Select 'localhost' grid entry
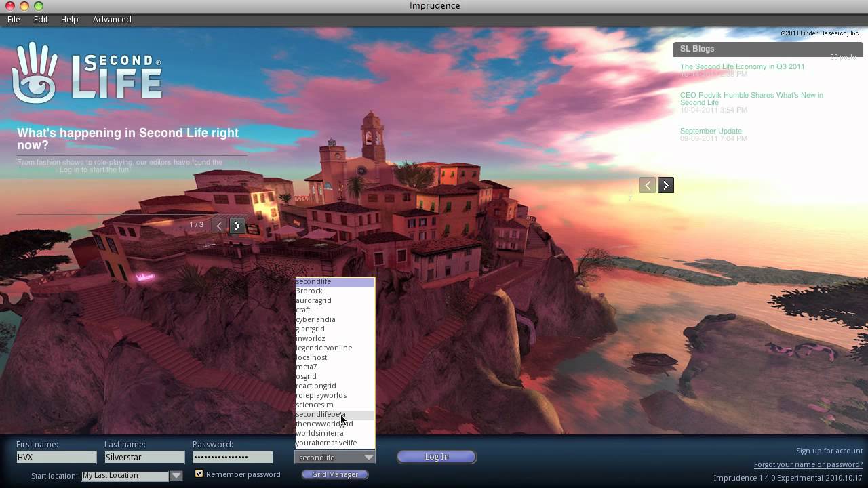This screenshot has width=868, height=488. coord(334,357)
